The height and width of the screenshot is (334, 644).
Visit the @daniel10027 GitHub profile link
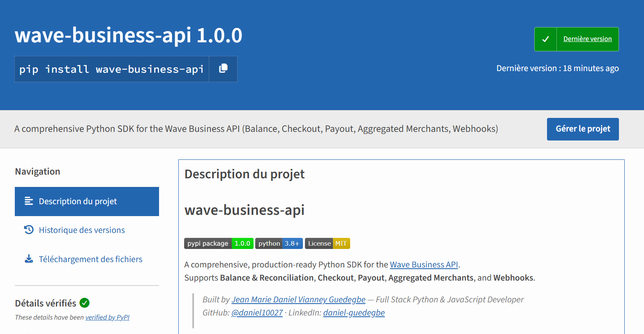pyautogui.click(x=257, y=313)
